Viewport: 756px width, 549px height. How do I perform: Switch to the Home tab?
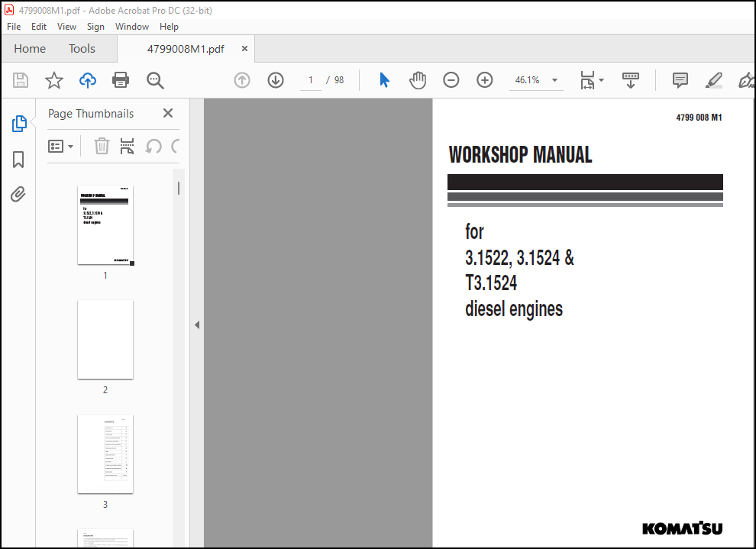(30, 49)
